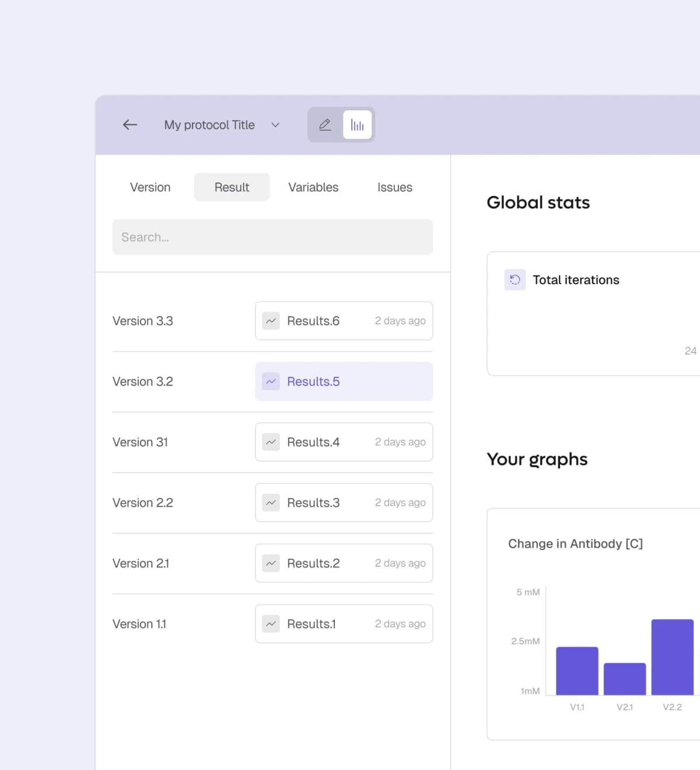Select the Version 2.1 label
Image resolution: width=700 pixels, height=770 pixels.
[141, 563]
